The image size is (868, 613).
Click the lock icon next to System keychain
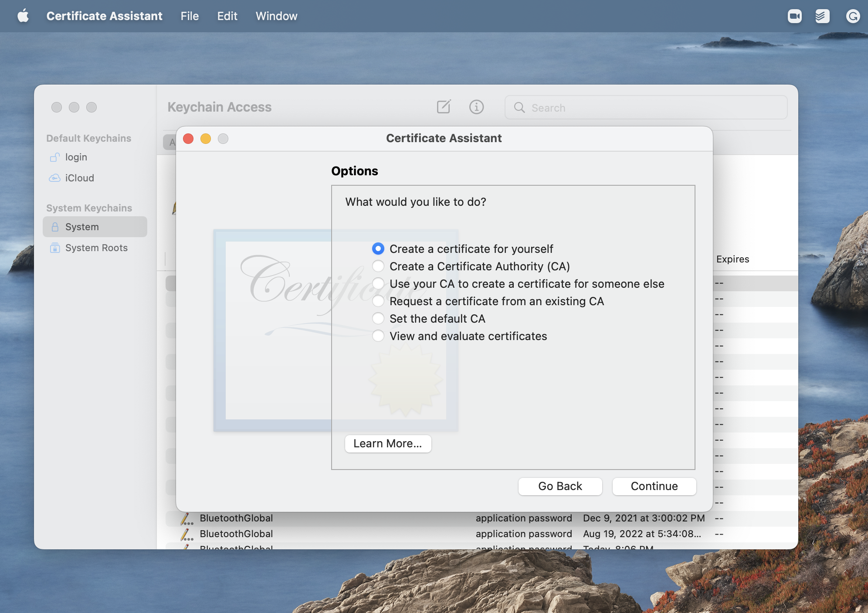click(55, 227)
